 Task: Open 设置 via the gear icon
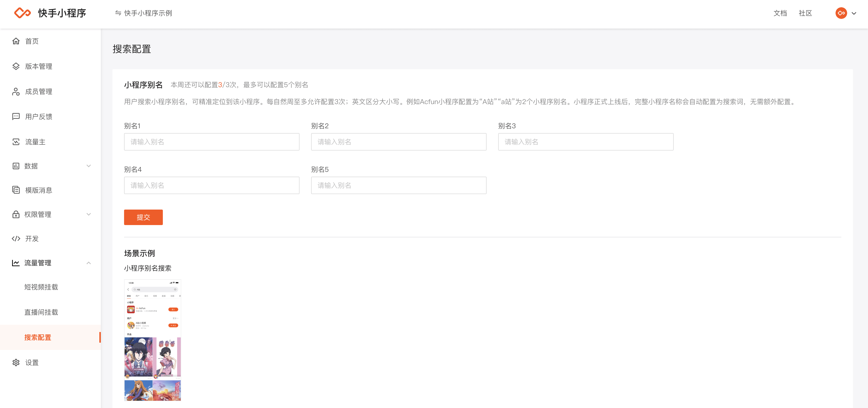click(x=16, y=363)
